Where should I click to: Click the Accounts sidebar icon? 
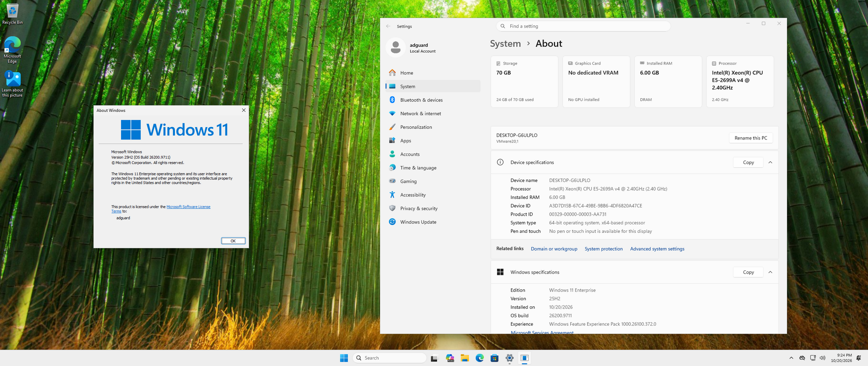(392, 154)
